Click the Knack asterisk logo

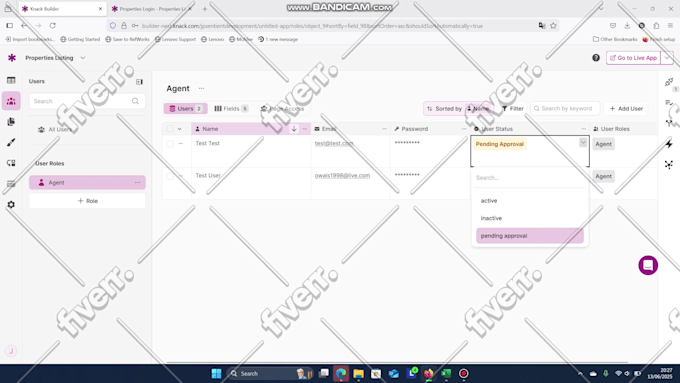pos(12,58)
